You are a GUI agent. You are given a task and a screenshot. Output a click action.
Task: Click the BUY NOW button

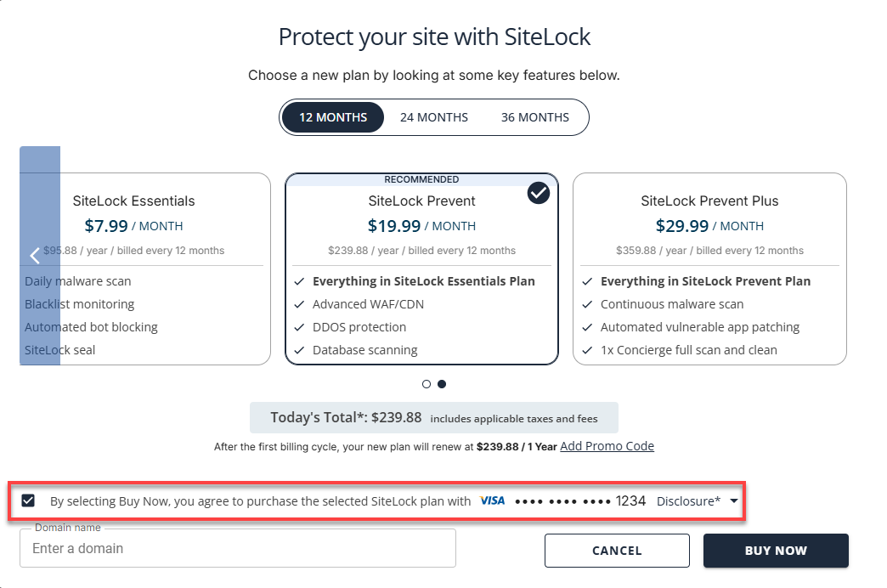(775, 551)
